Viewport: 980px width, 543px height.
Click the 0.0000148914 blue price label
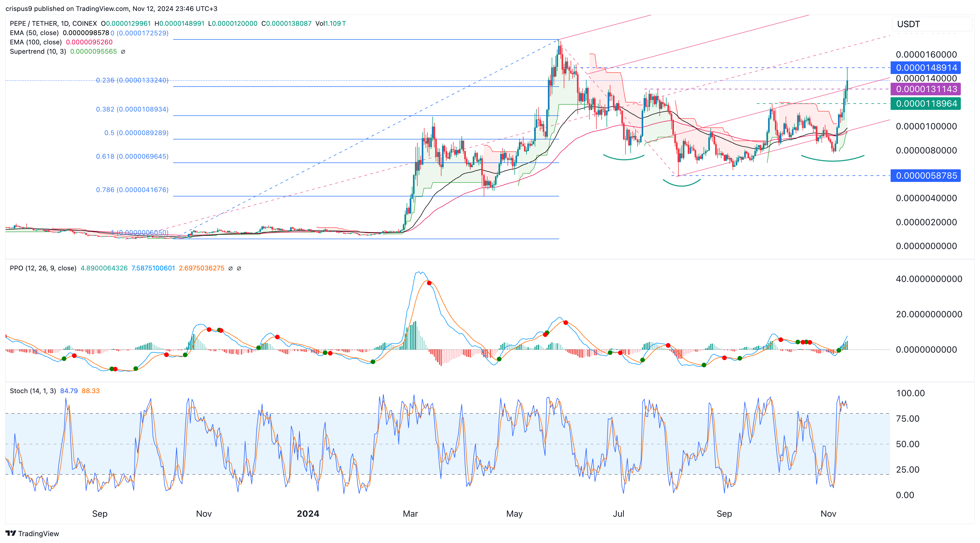pos(926,68)
